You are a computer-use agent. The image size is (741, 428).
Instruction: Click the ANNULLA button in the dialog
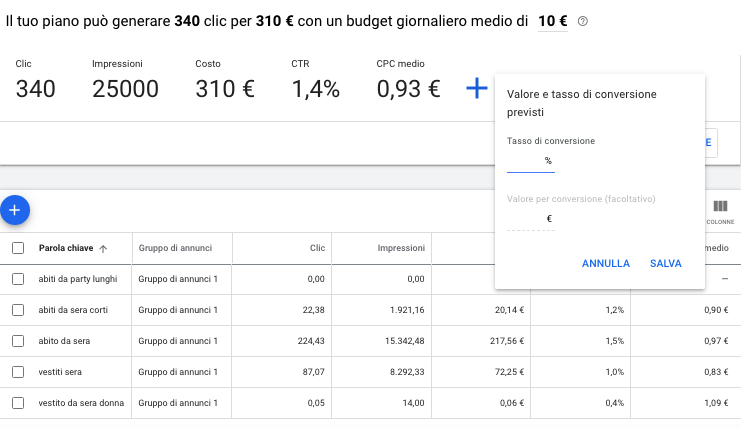[x=605, y=264]
